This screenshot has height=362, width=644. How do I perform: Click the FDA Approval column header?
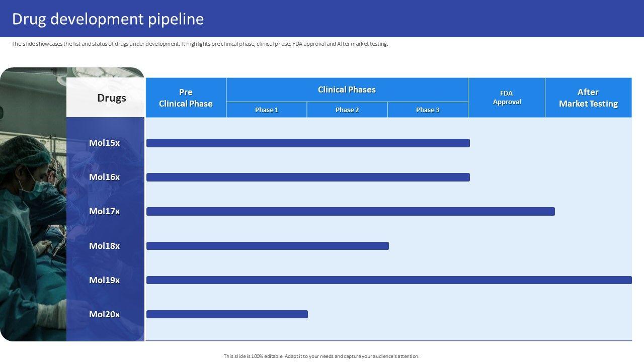pos(507,98)
